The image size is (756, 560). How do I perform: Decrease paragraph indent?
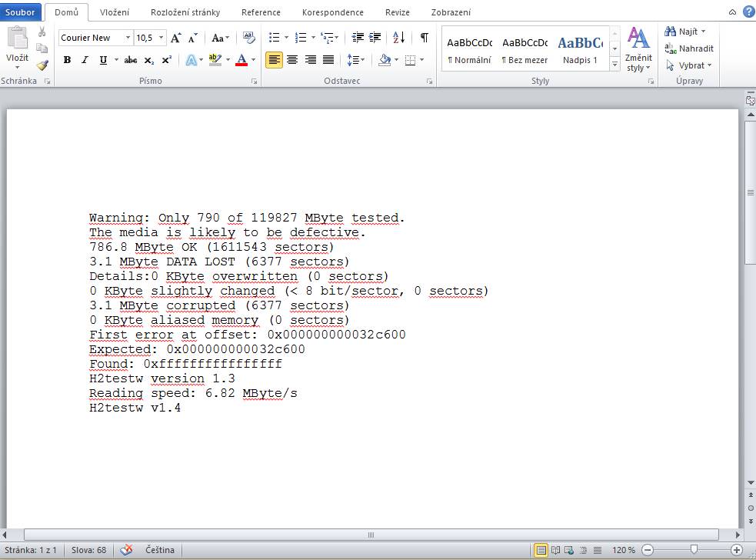[358, 38]
